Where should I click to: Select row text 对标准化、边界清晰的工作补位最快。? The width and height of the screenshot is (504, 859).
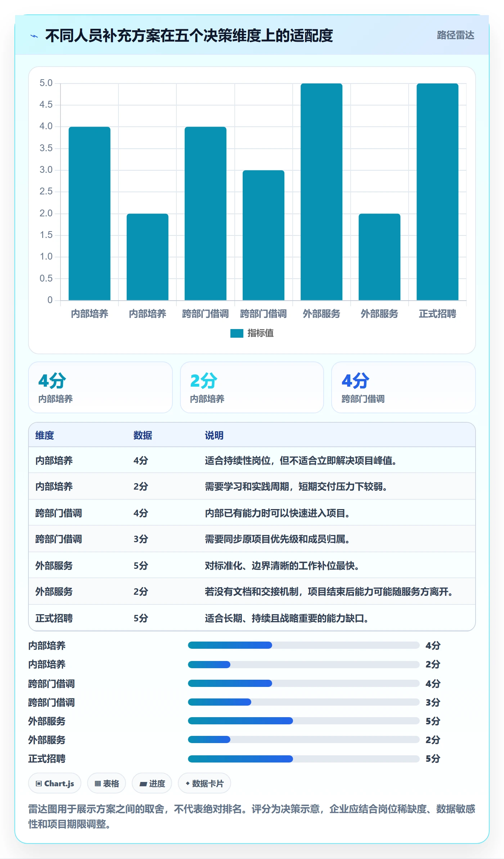(282, 566)
